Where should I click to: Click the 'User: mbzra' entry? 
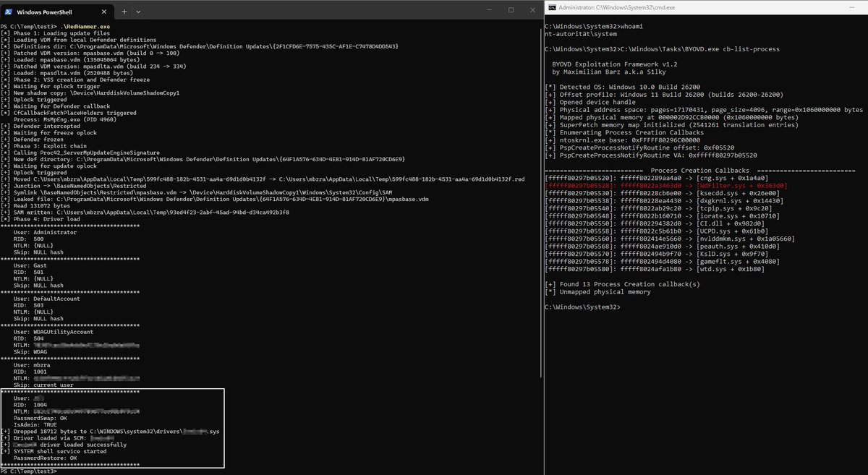tap(33, 364)
